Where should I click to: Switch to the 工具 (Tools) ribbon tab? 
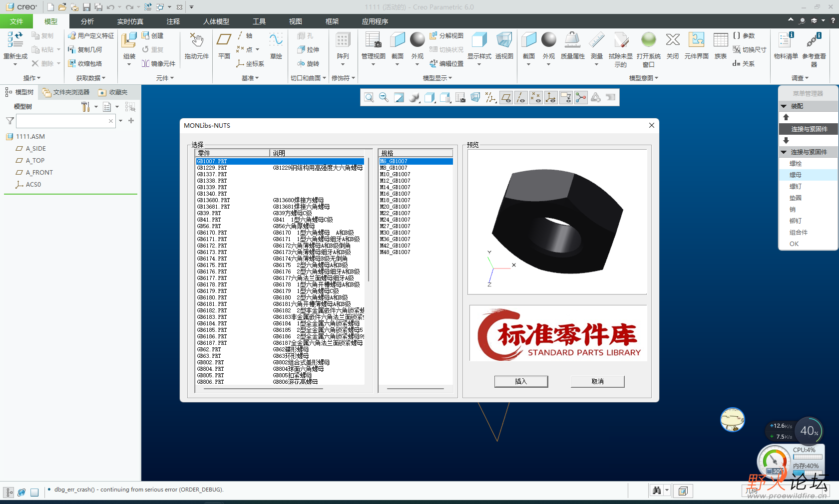click(x=259, y=21)
